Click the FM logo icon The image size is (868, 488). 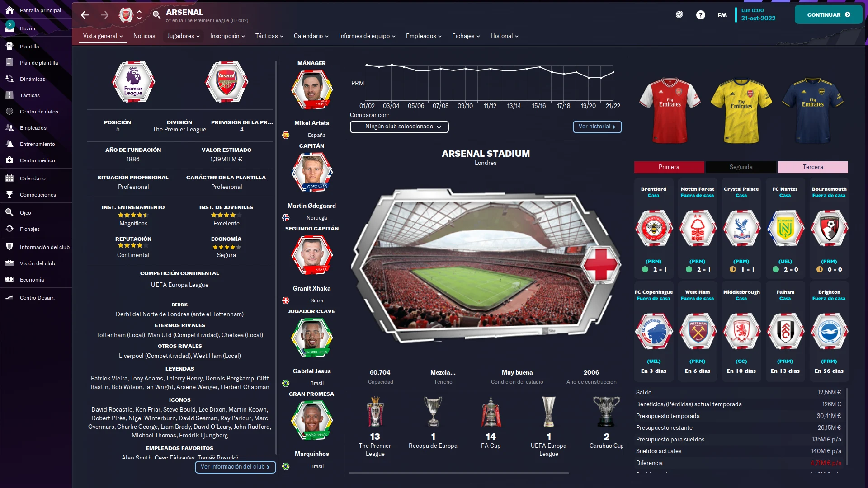722,15
